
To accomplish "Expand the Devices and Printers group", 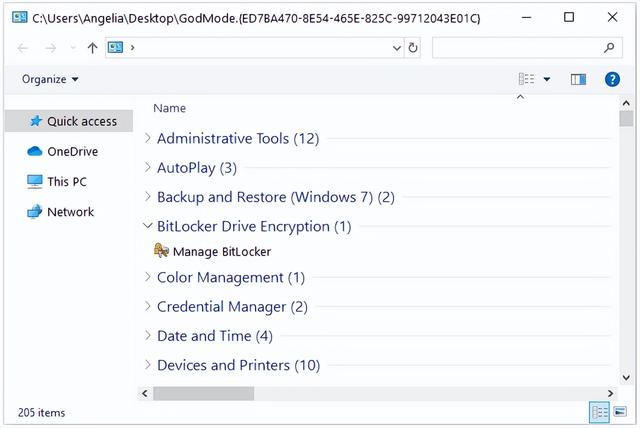I will [148, 365].
